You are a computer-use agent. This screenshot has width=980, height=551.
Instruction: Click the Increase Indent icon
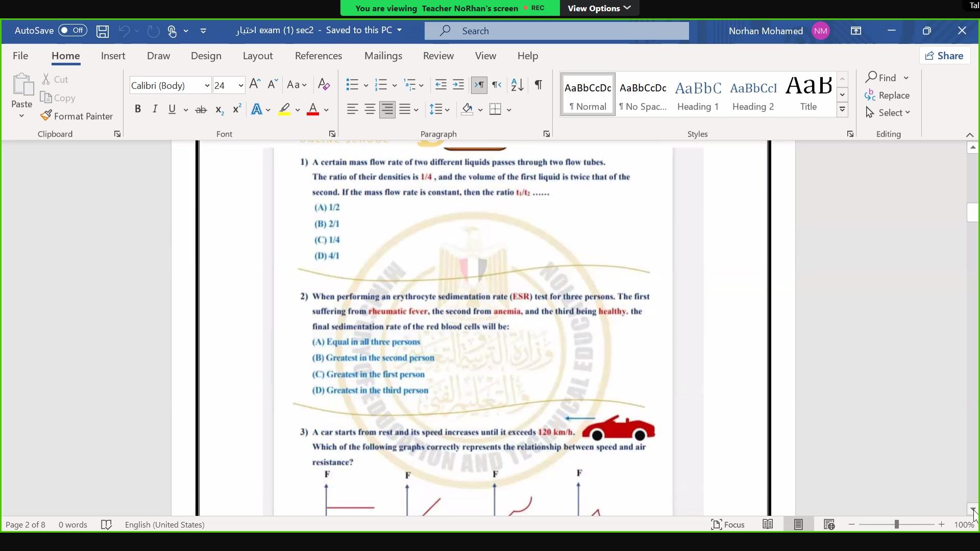tap(458, 85)
